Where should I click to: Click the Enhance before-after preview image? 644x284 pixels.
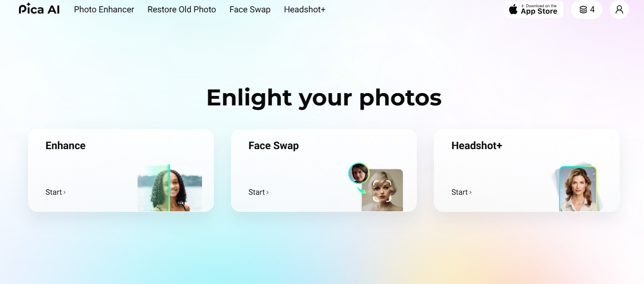coord(170,188)
